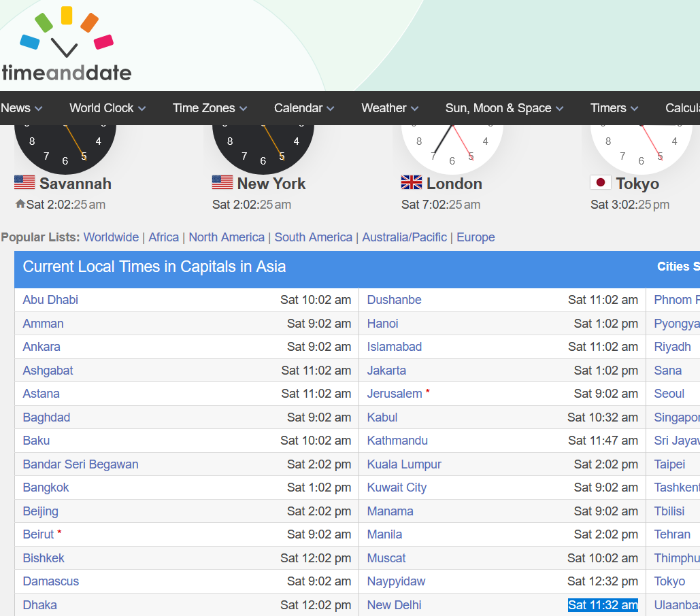Image resolution: width=700 pixels, height=616 pixels.
Task: Open the Europe popular list
Action: click(476, 237)
